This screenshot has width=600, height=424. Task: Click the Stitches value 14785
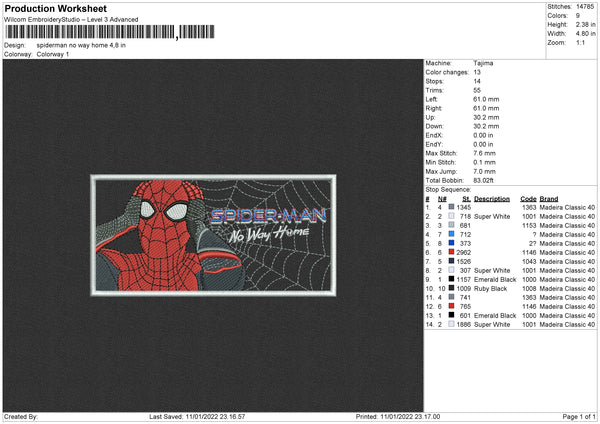pos(585,7)
